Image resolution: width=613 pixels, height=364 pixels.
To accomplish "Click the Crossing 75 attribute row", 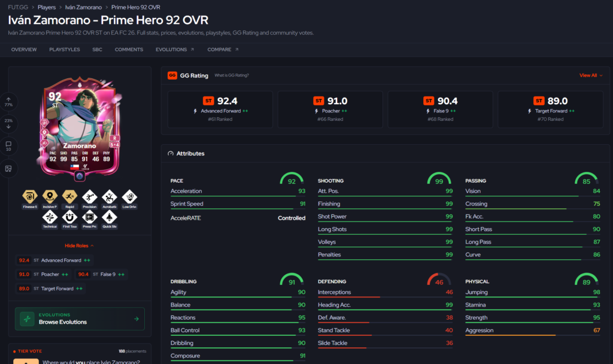I will point(532,205).
